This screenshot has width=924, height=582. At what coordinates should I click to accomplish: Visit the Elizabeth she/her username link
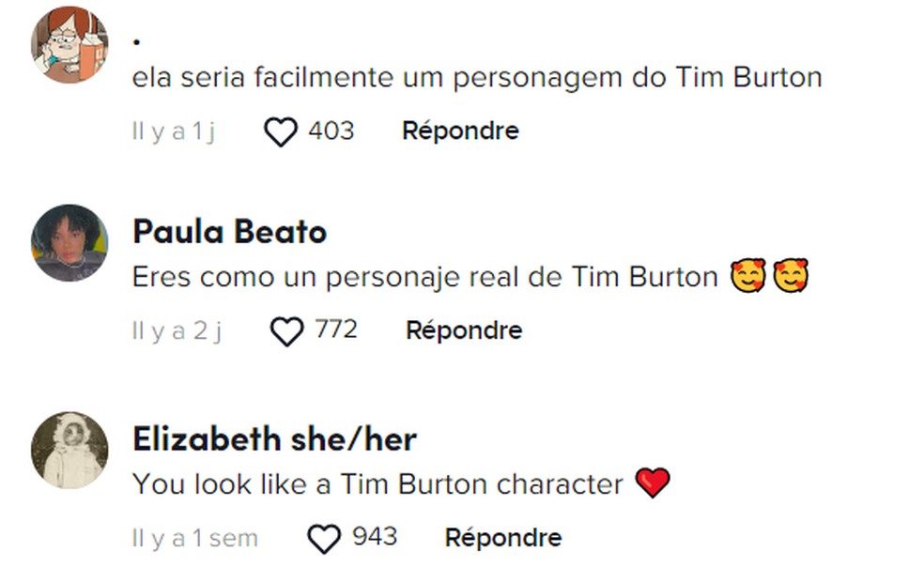click(x=274, y=438)
